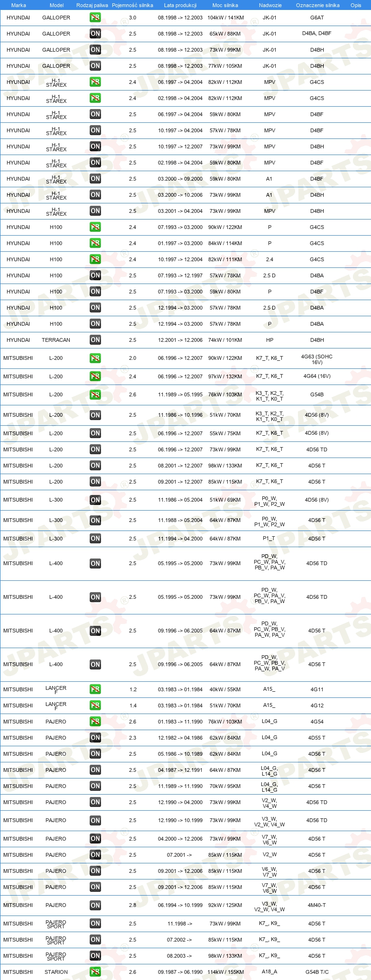Click diesel icon in L-200 51kW / 70KM row
This screenshot has height=980, width=371.
[95, 415]
